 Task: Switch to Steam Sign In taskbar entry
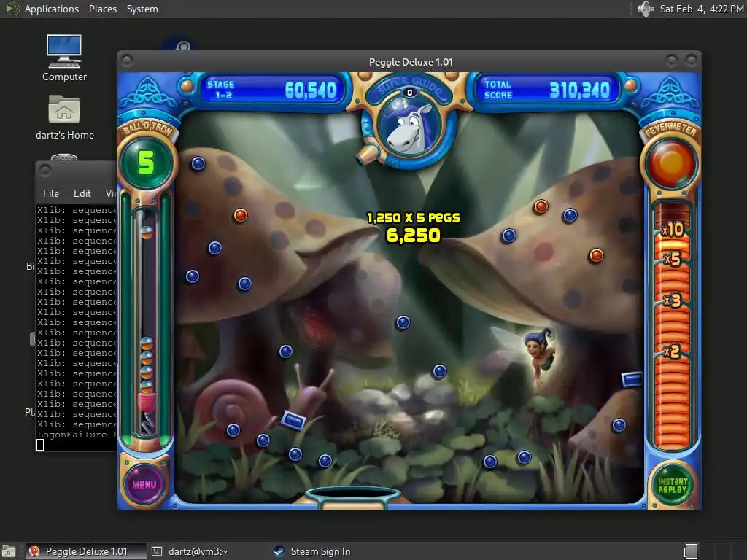click(x=312, y=551)
